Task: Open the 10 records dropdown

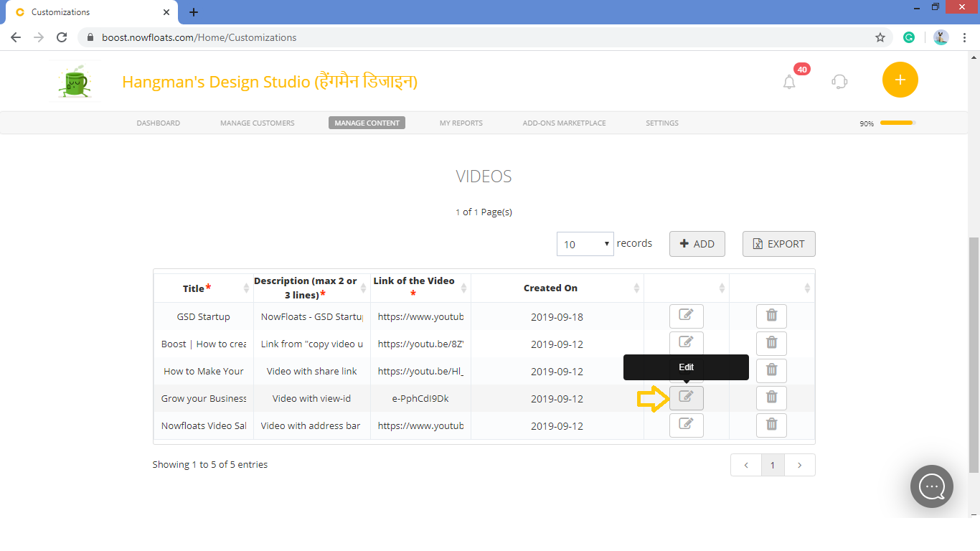Action: point(585,244)
